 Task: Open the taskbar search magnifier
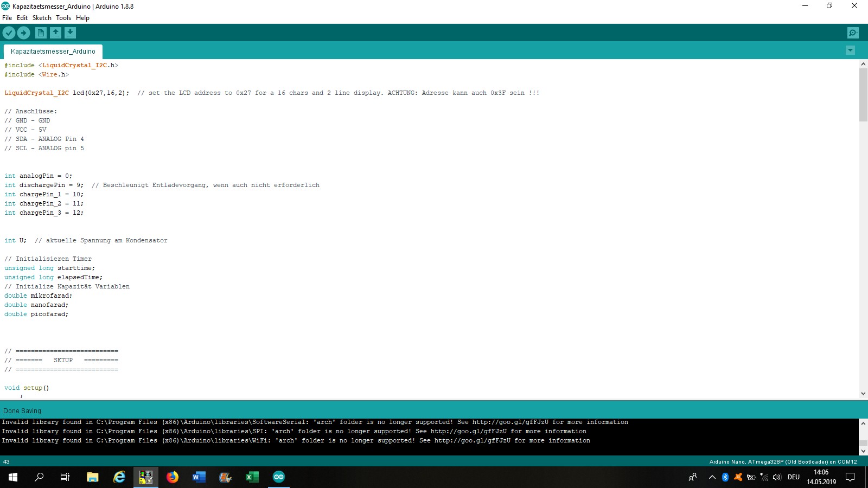tap(39, 477)
